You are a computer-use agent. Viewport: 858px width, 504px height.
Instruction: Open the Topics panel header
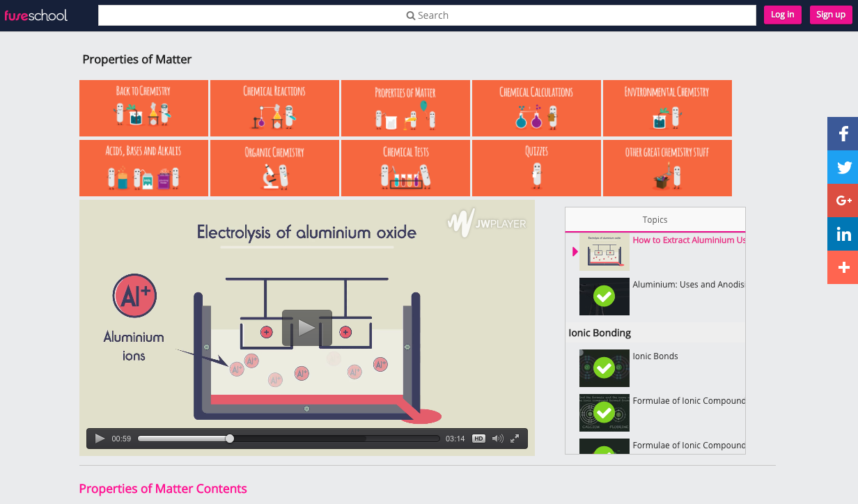click(x=655, y=219)
